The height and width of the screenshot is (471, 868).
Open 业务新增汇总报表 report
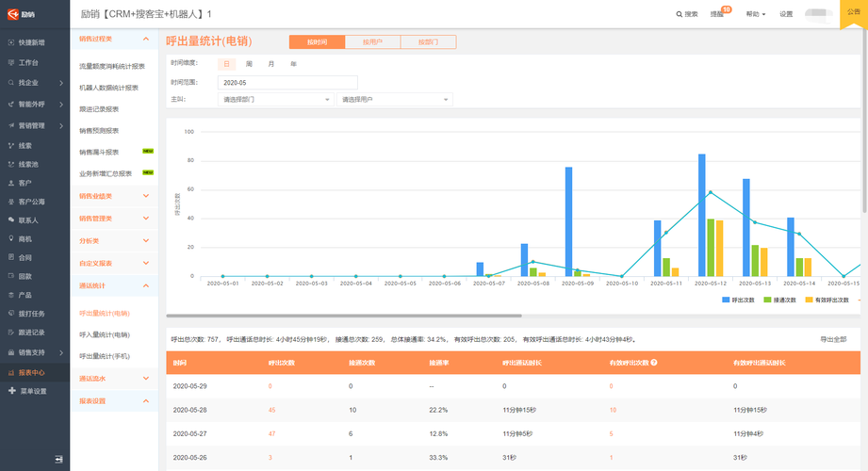click(106, 173)
